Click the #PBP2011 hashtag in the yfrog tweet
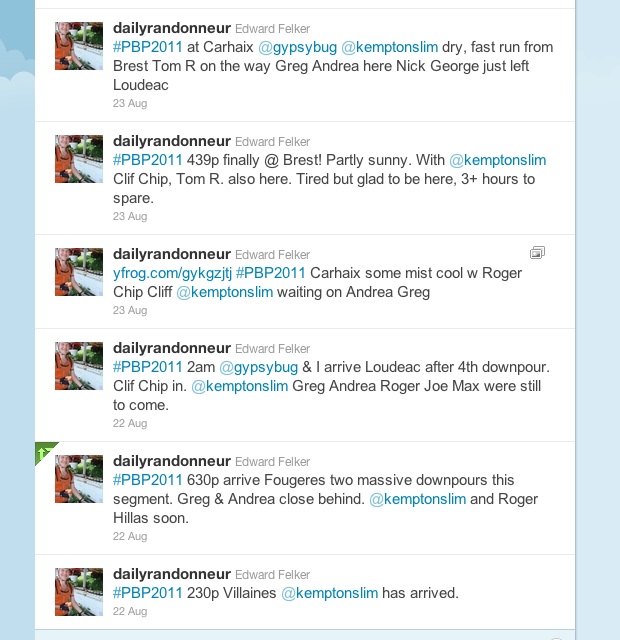The height and width of the screenshot is (640, 620). (271, 273)
